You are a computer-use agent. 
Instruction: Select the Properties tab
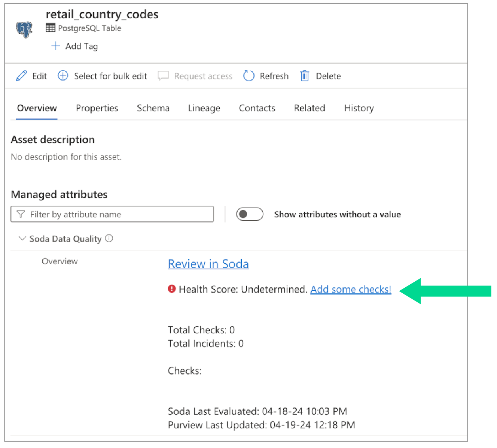(97, 108)
